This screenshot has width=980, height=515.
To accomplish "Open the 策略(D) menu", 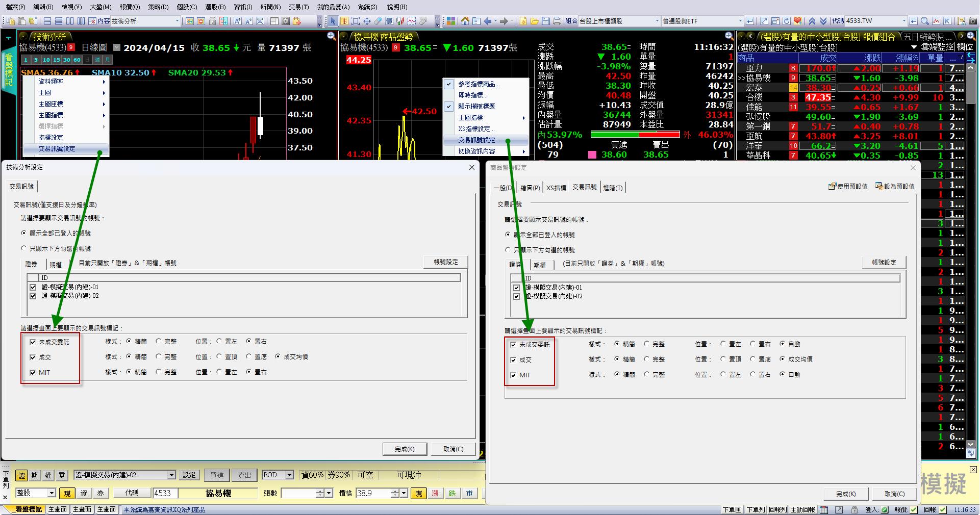I will tap(158, 7).
